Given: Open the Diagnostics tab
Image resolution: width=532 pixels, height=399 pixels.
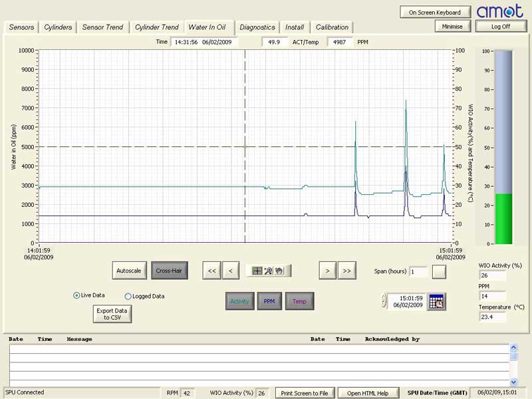Looking at the screenshot, I should (257, 27).
